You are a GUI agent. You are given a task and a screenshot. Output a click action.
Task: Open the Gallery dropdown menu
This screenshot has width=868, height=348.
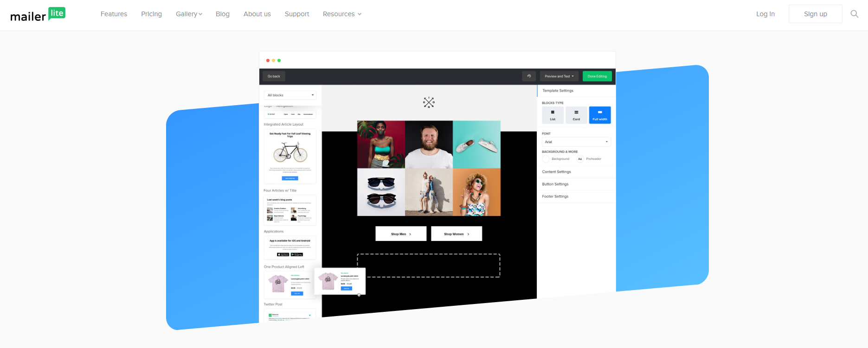(x=189, y=14)
